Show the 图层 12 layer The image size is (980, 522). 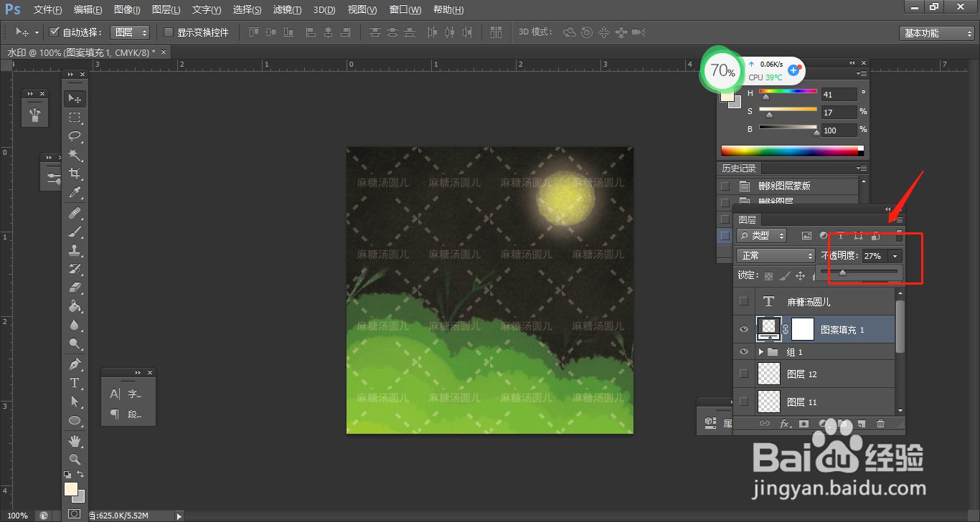coord(744,374)
